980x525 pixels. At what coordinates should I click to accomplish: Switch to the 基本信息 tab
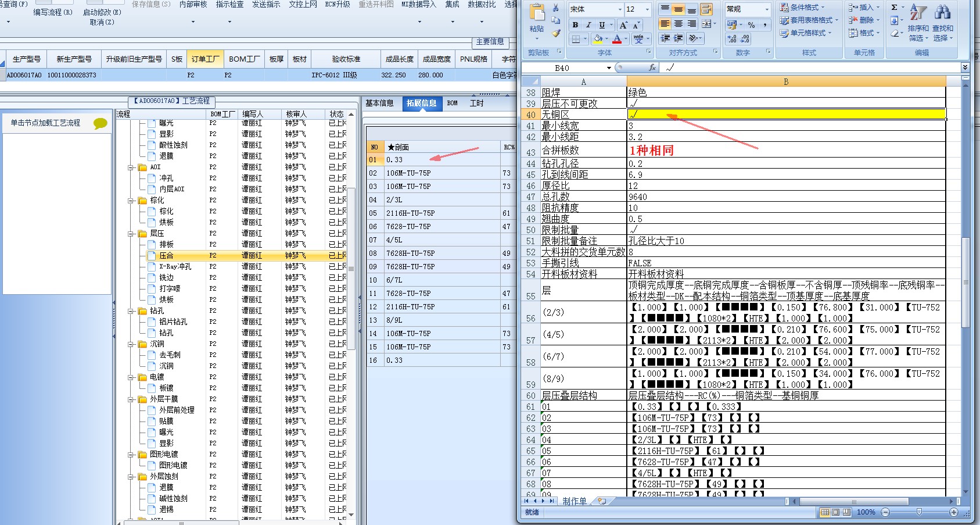tap(380, 103)
